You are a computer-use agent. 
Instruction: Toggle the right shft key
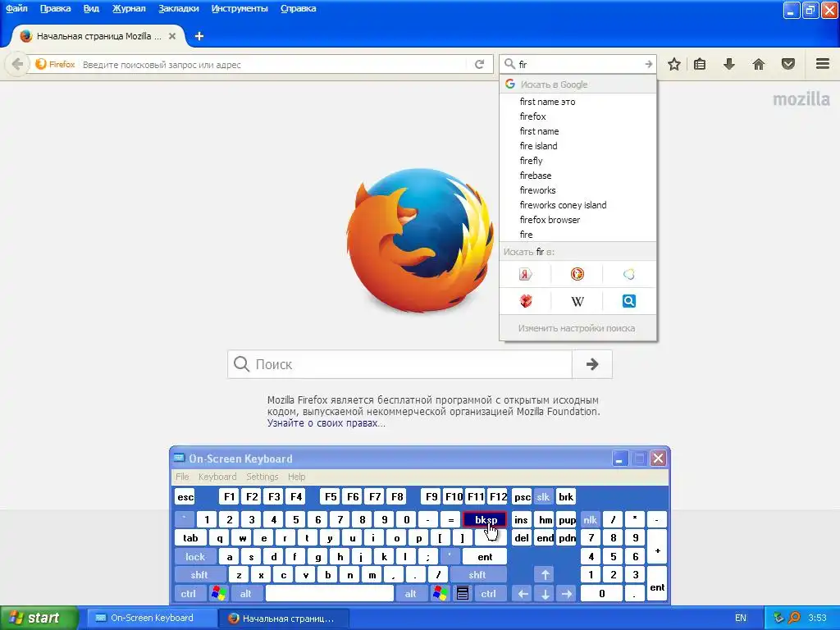tap(477, 575)
